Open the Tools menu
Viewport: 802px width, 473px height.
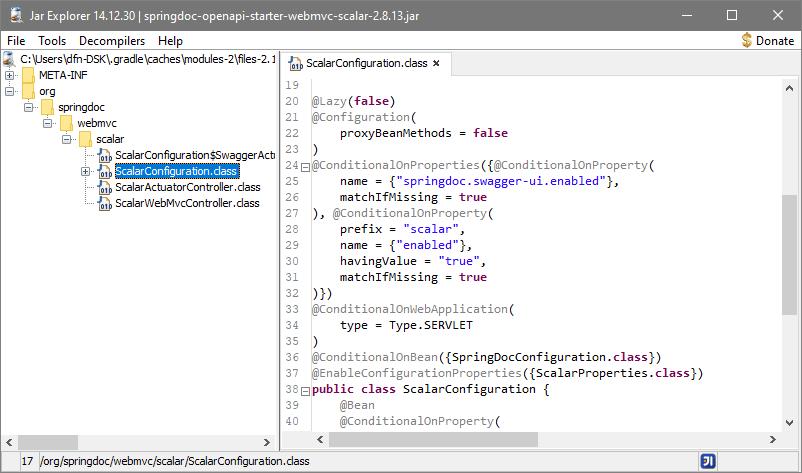[52, 41]
